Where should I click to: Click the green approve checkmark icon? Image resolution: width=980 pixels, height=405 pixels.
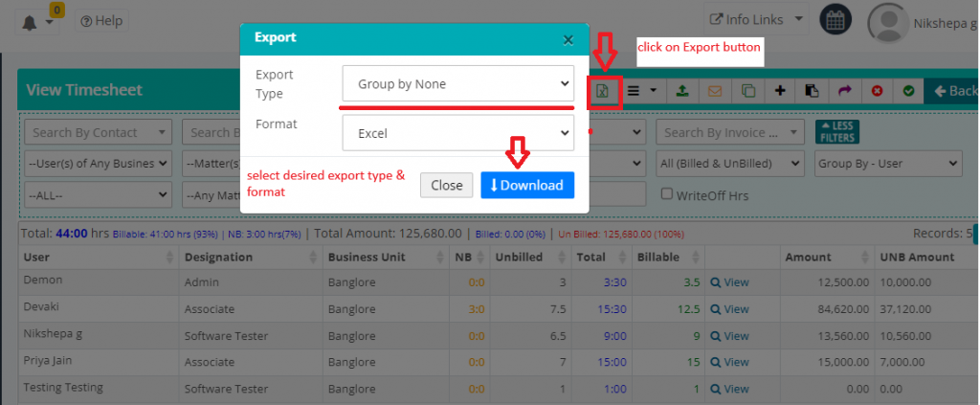[908, 91]
